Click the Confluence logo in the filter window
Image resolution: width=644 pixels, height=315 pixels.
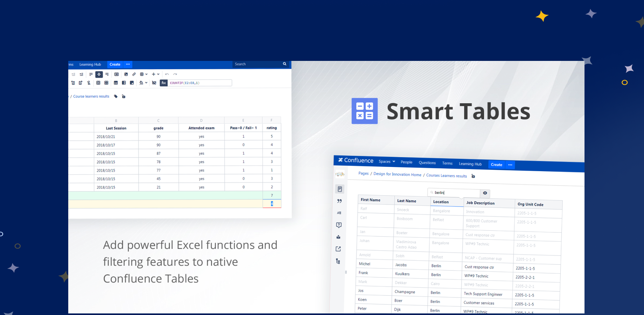click(356, 160)
